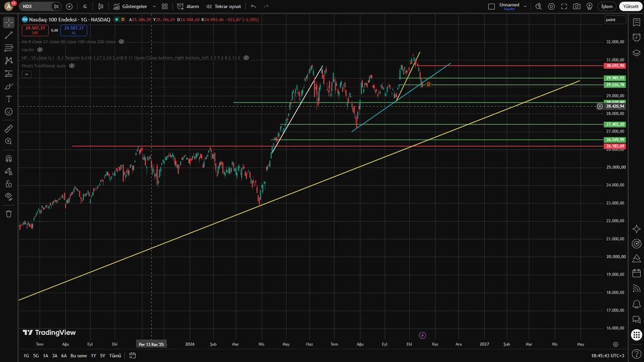
Task: Select the Tümü date range
Action: 115,356
